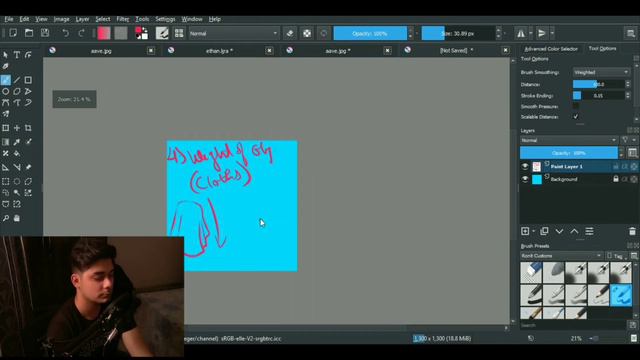The height and width of the screenshot is (360, 640).
Task: Select the Ellipse tool
Action: coord(5,91)
